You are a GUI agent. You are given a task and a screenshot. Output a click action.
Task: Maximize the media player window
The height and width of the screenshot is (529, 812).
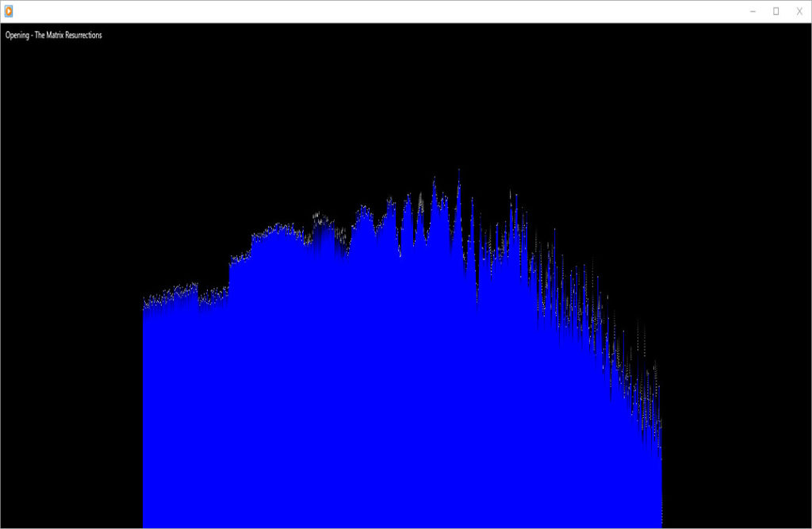pyautogui.click(x=776, y=11)
